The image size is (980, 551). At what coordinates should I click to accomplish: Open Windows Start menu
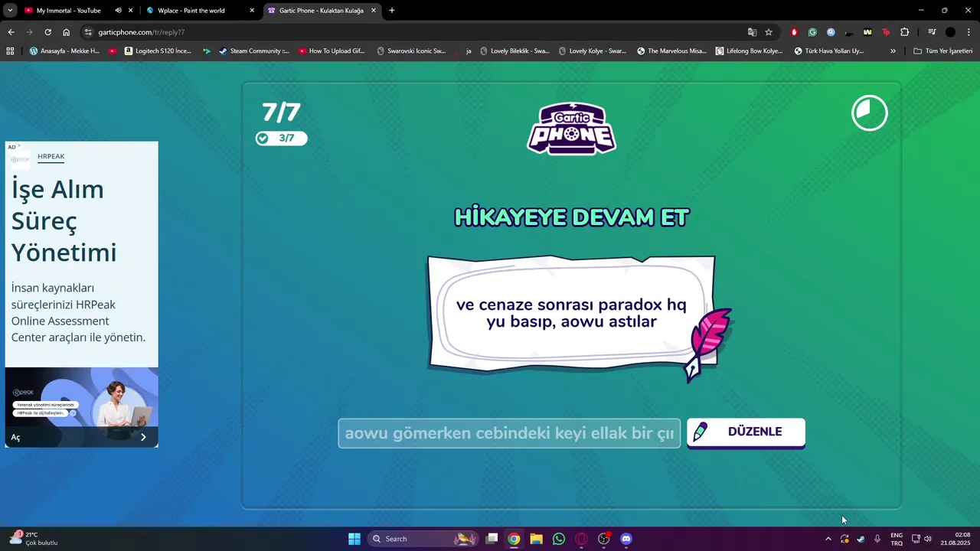pyautogui.click(x=354, y=539)
